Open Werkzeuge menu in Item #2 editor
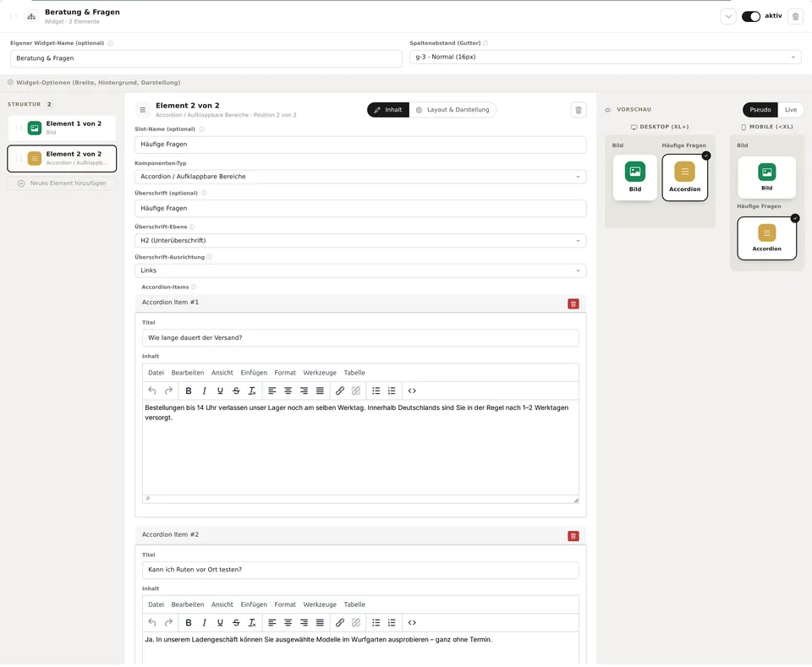812x667 pixels. point(320,604)
